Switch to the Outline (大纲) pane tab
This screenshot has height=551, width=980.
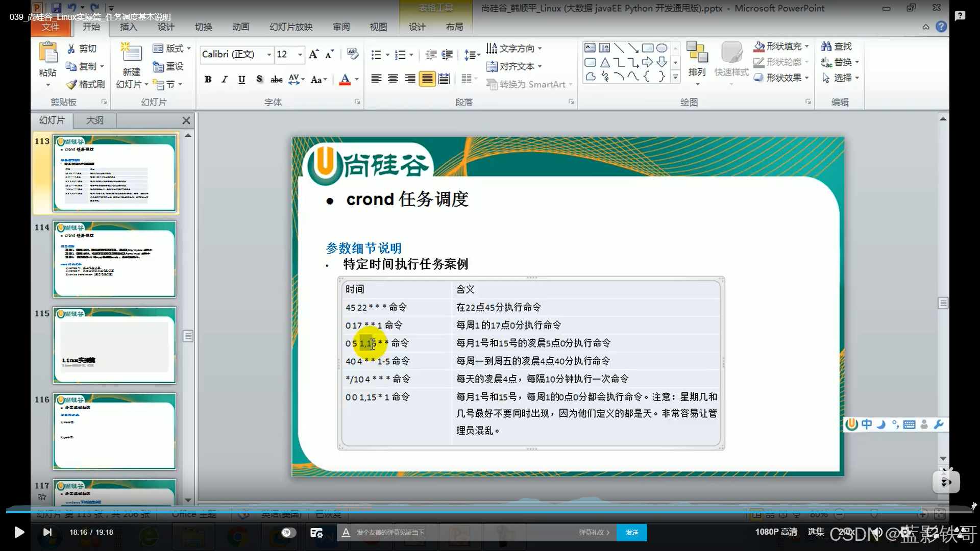click(95, 120)
